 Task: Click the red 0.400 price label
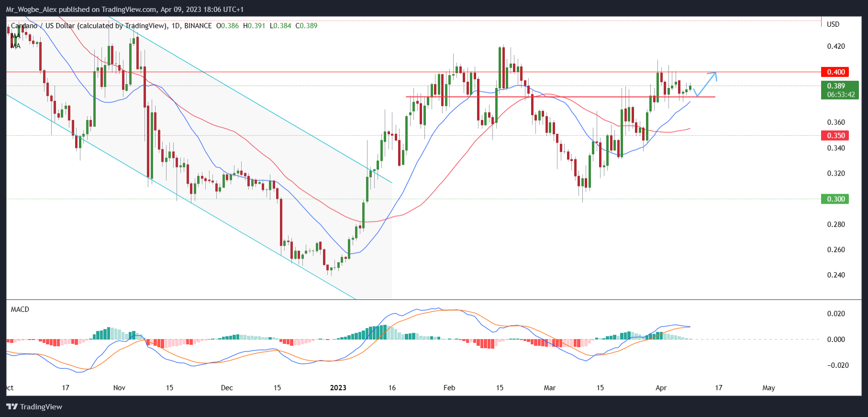click(x=835, y=72)
